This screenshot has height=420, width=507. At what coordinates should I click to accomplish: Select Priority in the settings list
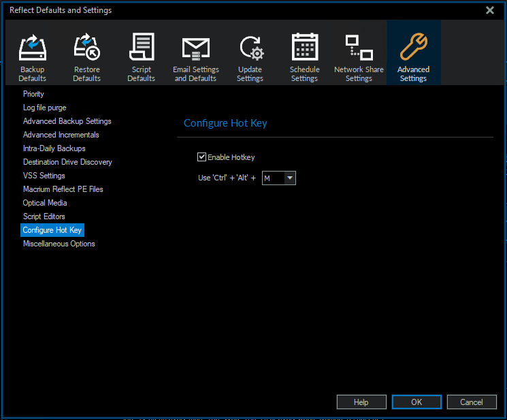[x=33, y=94]
